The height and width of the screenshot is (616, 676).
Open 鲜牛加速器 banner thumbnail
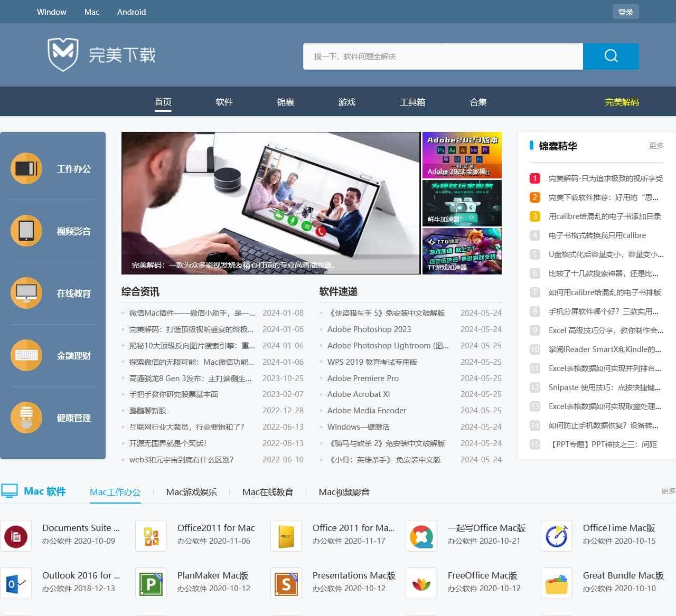pos(462,203)
